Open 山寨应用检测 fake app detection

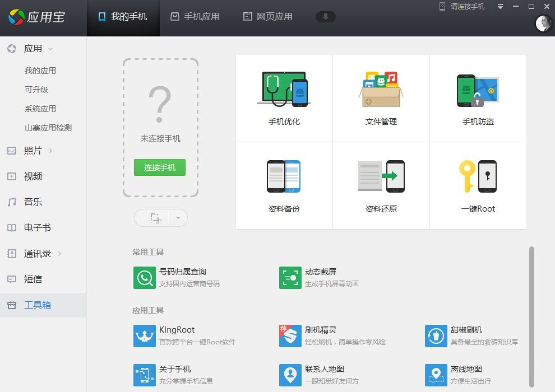tap(47, 127)
